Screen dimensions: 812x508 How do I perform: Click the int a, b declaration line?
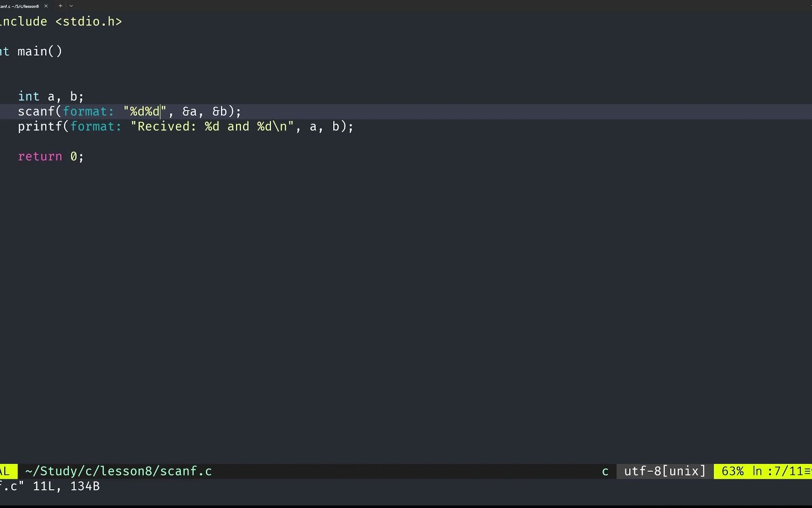pyautogui.click(x=51, y=97)
